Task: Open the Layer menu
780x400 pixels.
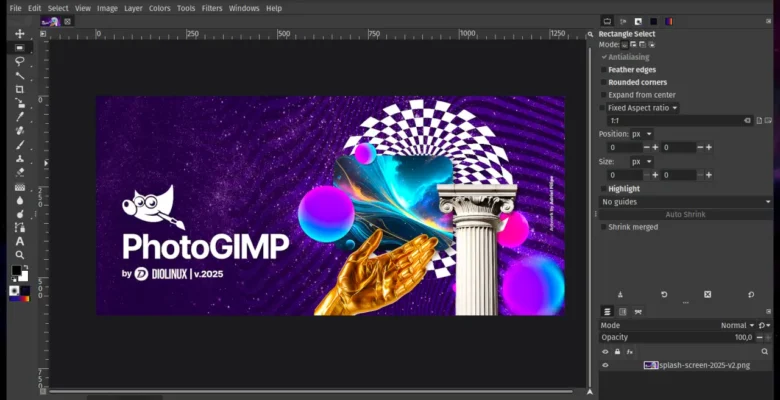Action: point(133,8)
